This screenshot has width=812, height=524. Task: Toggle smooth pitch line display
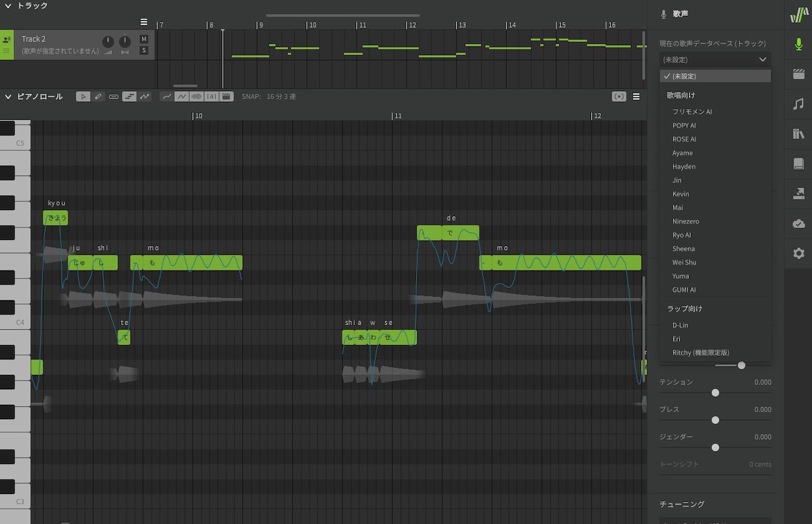click(166, 96)
